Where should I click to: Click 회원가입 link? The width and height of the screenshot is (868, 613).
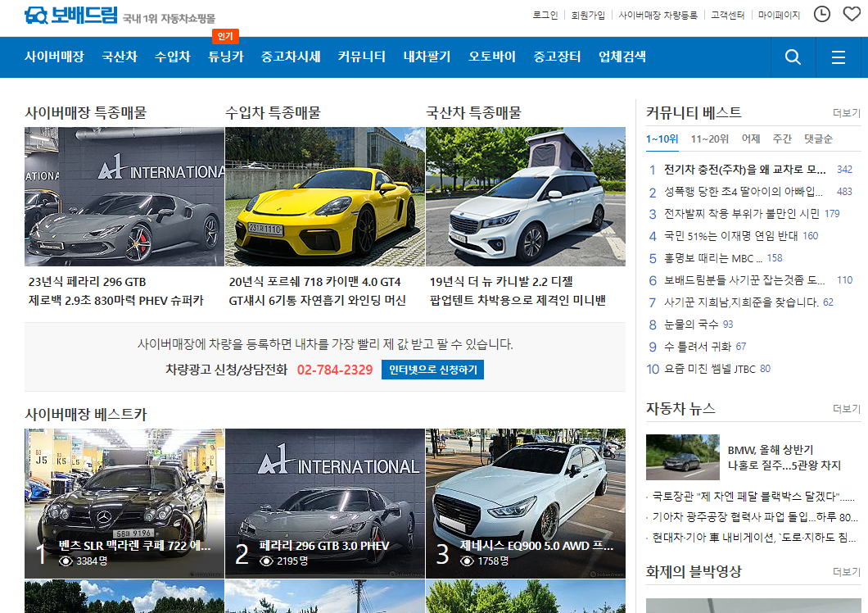click(588, 15)
